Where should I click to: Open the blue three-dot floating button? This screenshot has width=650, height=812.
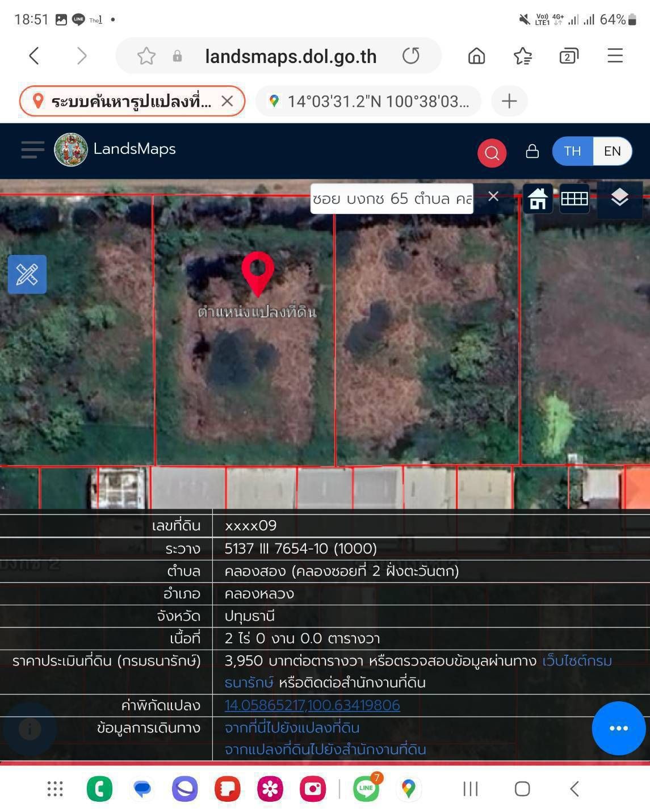pyautogui.click(x=618, y=728)
